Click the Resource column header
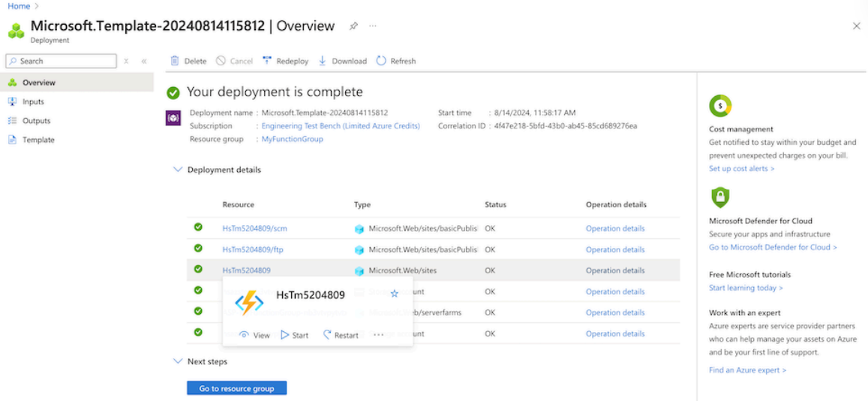This screenshot has height=401, width=868. click(x=238, y=204)
